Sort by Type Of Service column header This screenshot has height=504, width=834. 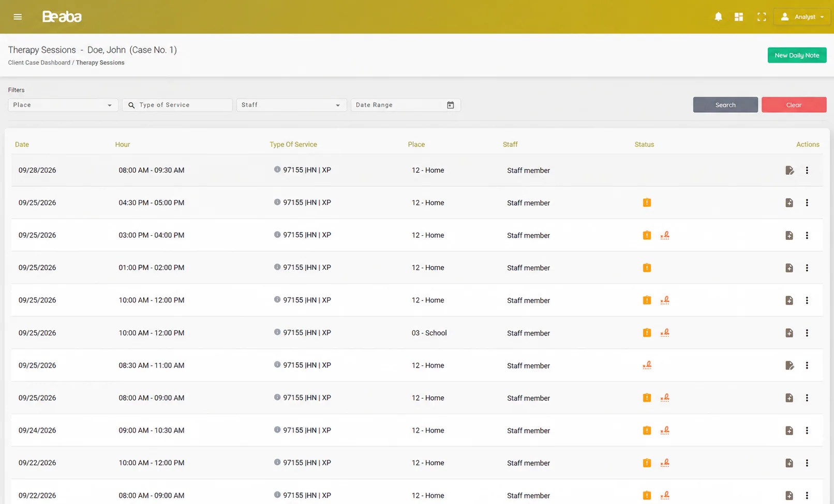click(x=293, y=144)
